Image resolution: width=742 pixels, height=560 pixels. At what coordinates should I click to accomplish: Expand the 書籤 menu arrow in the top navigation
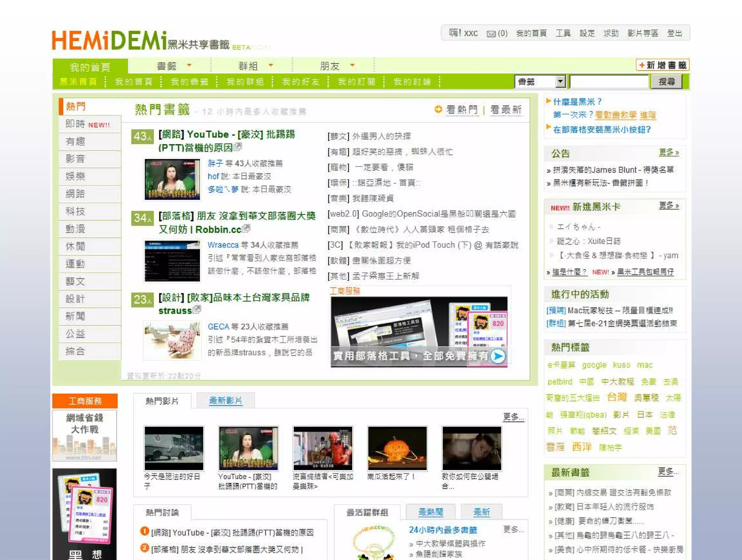[x=189, y=65]
